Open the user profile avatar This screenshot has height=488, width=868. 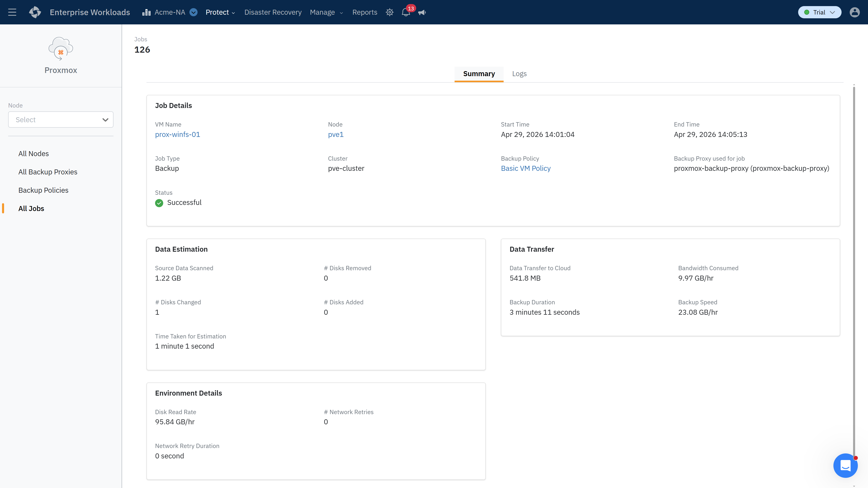pyautogui.click(x=854, y=12)
